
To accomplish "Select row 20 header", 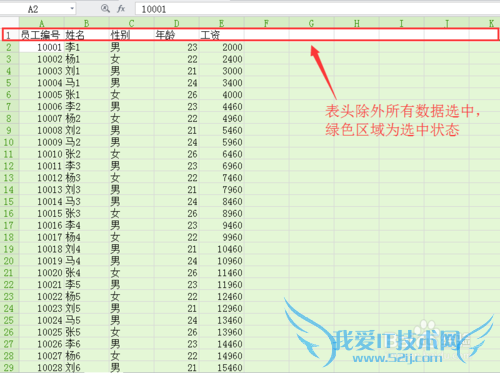I will pyautogui.click(x=9, y=261).
